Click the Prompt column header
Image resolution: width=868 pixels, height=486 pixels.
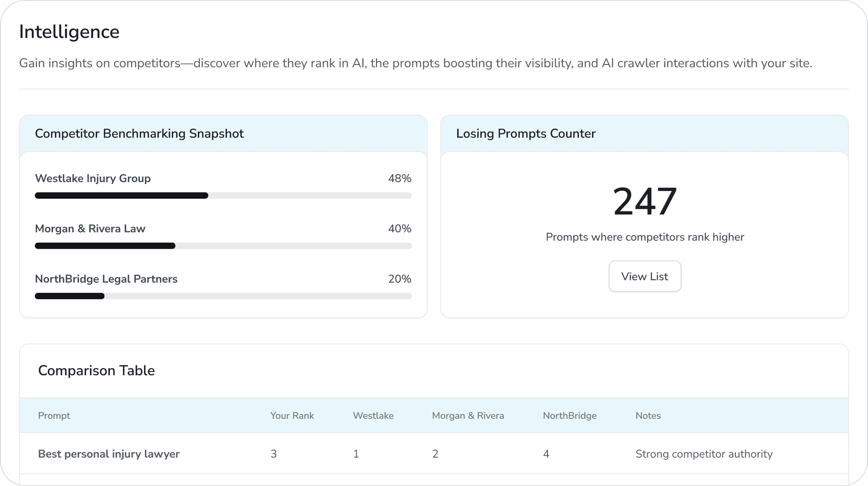(54, 416)
